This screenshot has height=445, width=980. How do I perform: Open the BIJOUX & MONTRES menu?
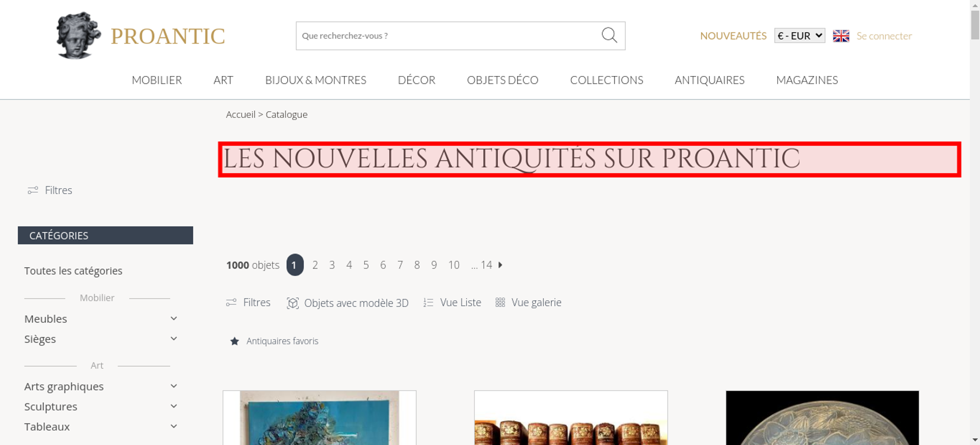tap(316, 80)
